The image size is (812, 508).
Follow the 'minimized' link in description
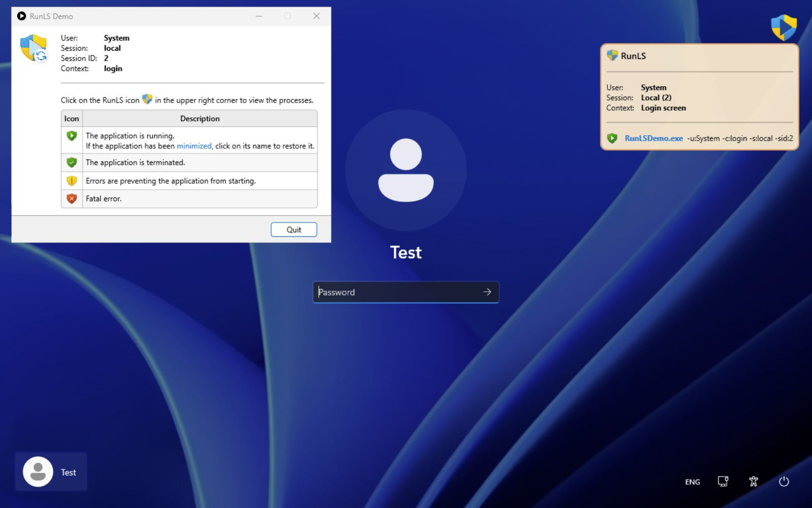pos(194,146)
